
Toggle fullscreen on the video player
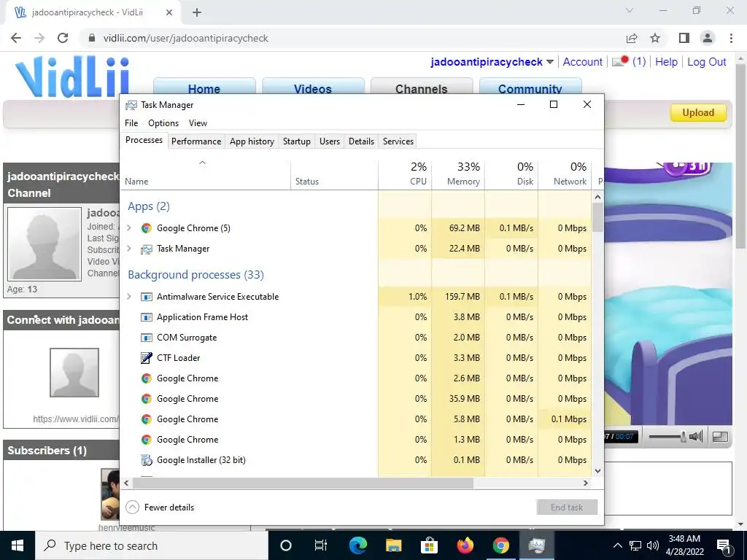720,436
